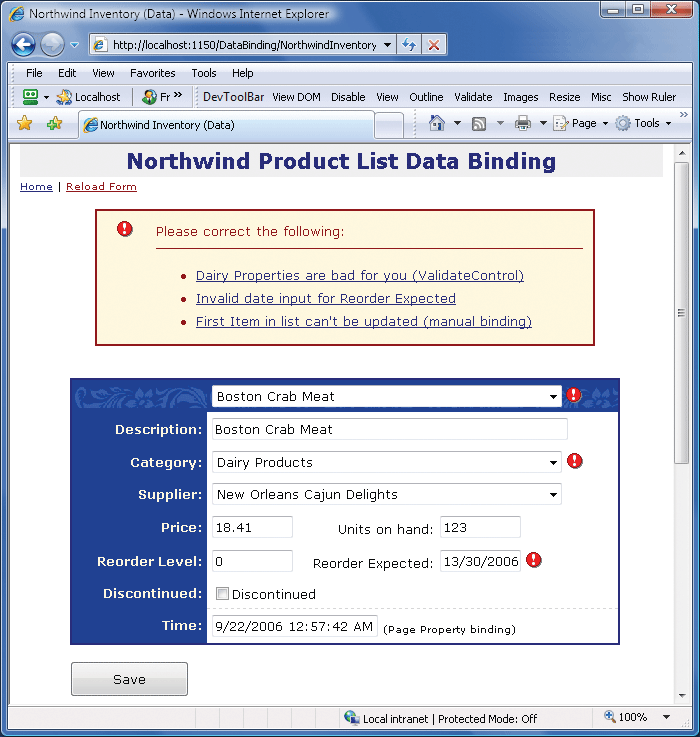Click DevToolBar label
Screen dimensions: 700x737
tap(233, 97)
